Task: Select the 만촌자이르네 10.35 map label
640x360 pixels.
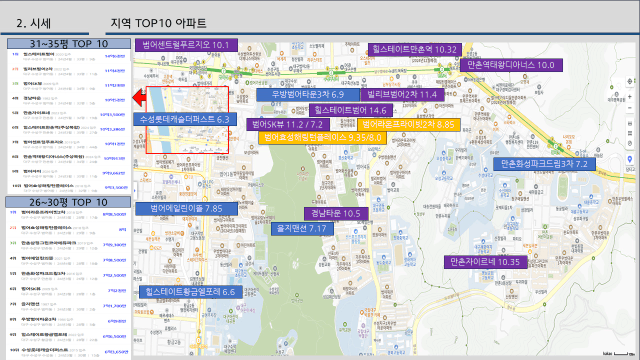Action: tap(485, 262)
